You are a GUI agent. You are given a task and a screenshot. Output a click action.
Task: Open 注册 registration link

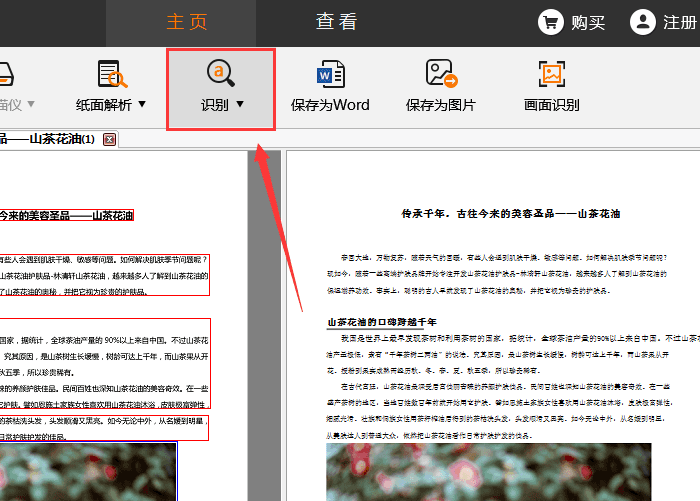click(x=679, y=22)
